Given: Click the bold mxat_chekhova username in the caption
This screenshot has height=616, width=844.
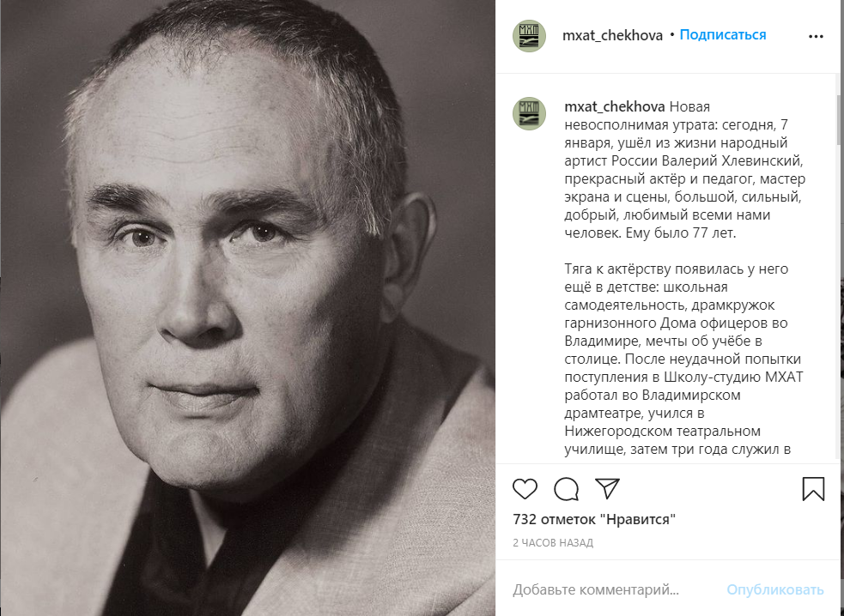Looking at the screenshot, I should (x=614, y=106).
